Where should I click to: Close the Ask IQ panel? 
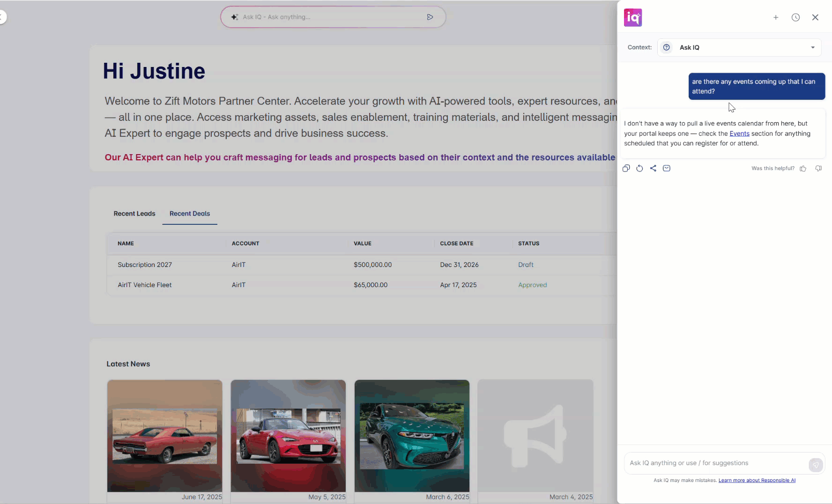point(815,17)
